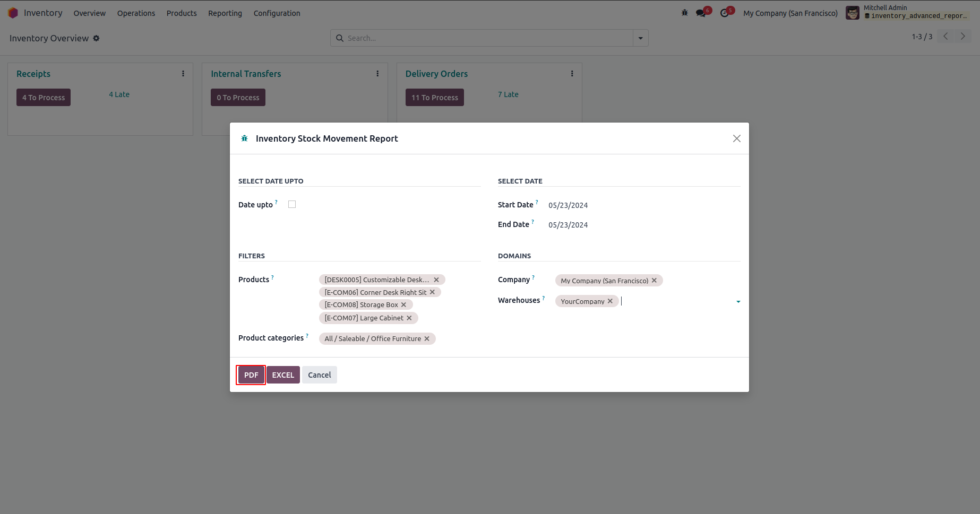Viewport: 980px width, 514px height.
Task: Open the activities clock icon
Action: coord(724,13)
